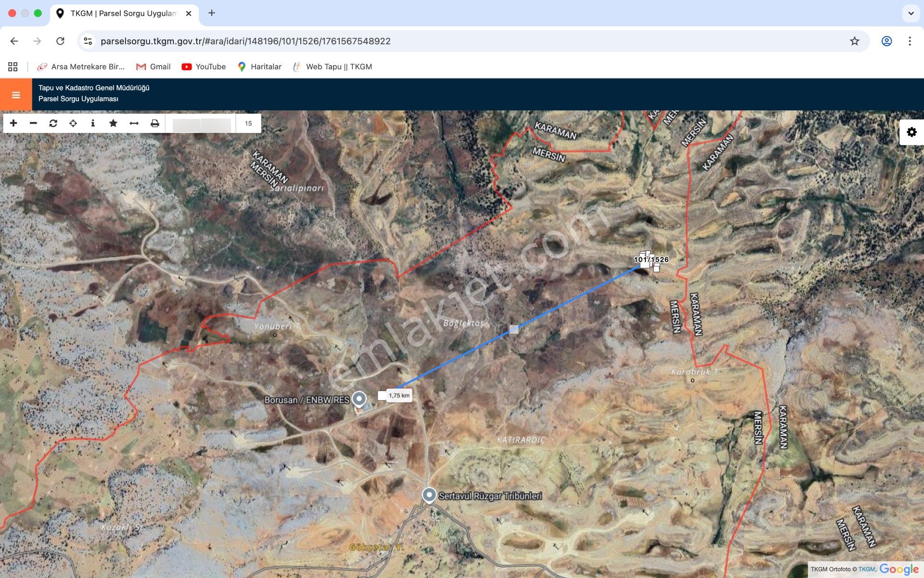Expand the browser tab search dropdown
Image resolution: width=924 pixels, height=578 pixels.
pyautogui.click(x=911, y=13)
